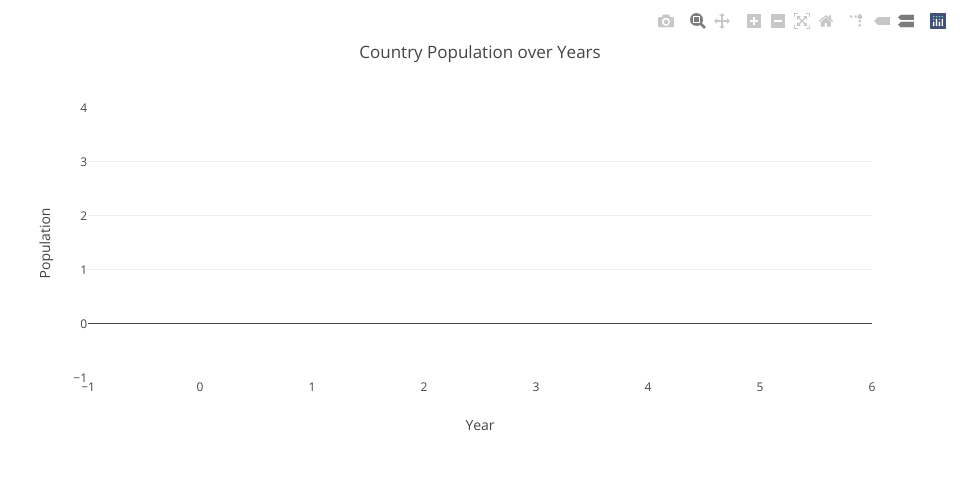
Task: Click the x-axis tick label 6
Action: click(872, 387)
